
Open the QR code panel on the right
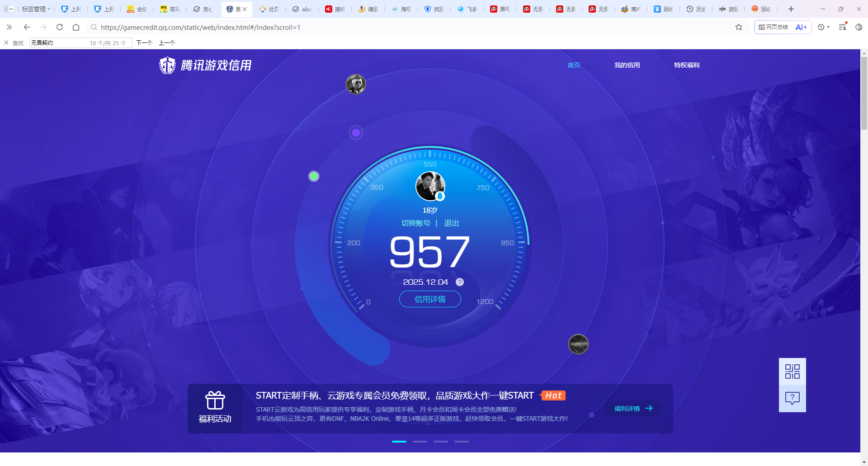(x=792, y=371)
